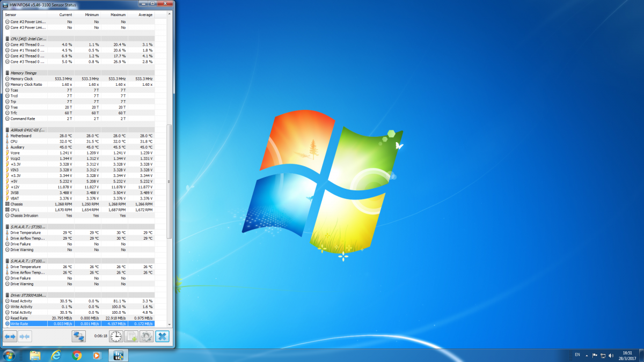This screenshot has height=362, width=644.
Task: Open Windows Explorer from the taskbar
Action: click(x=35, y=355)
